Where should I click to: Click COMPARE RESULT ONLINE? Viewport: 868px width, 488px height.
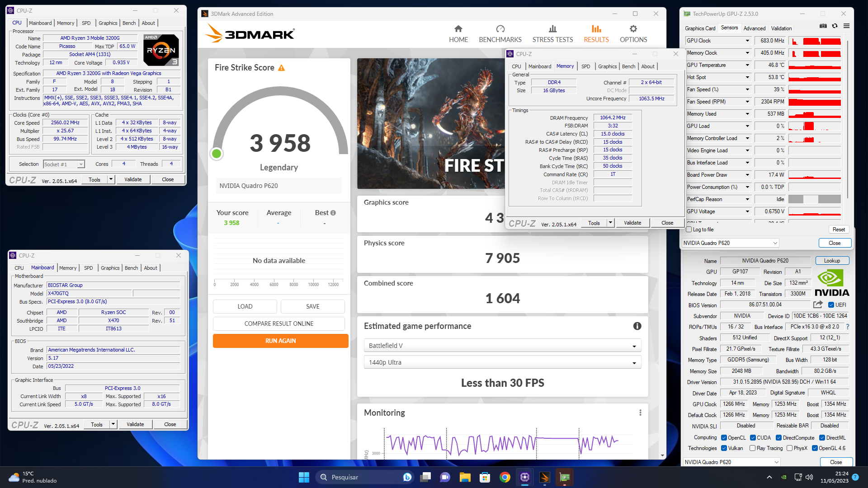click(x=278, y=324)
